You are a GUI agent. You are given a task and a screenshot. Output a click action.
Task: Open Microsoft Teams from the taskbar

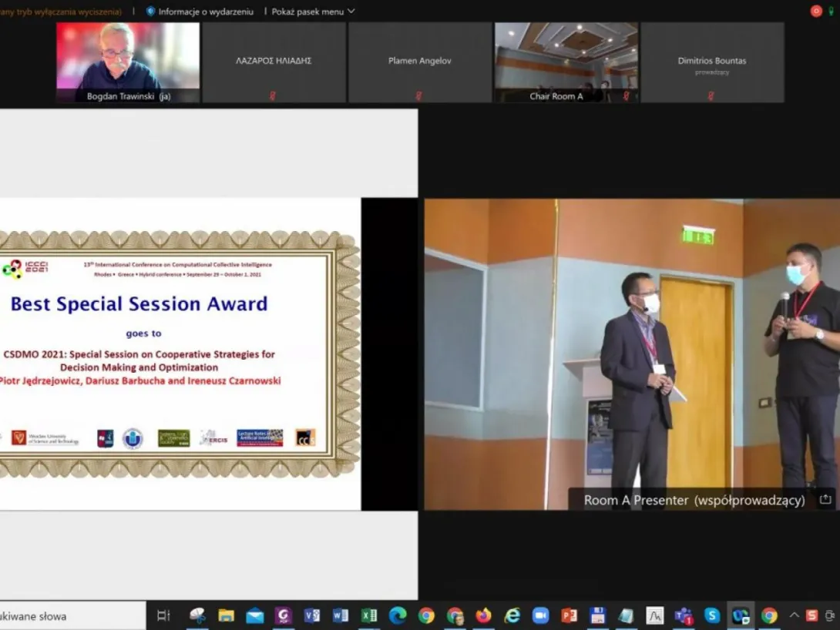[x=683, y=615]
